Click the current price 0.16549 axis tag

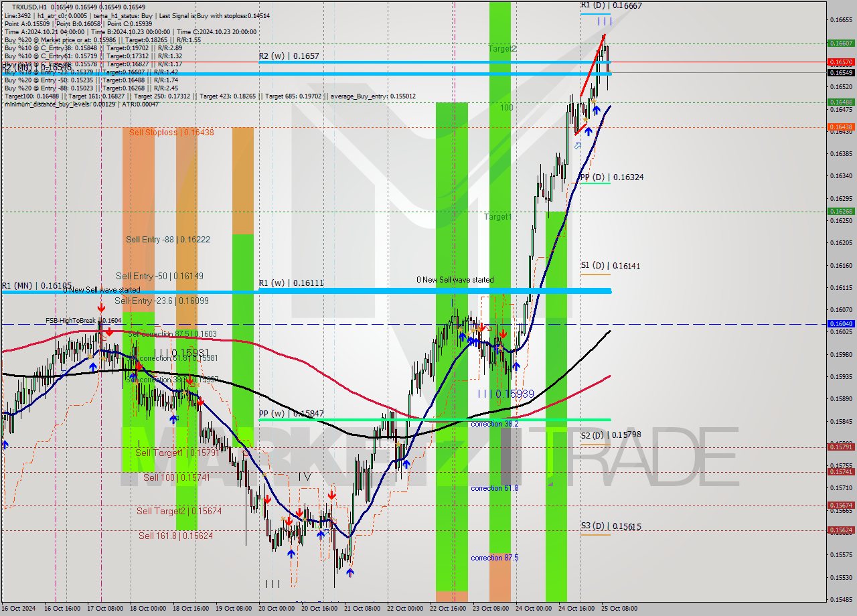click(841, 72)
